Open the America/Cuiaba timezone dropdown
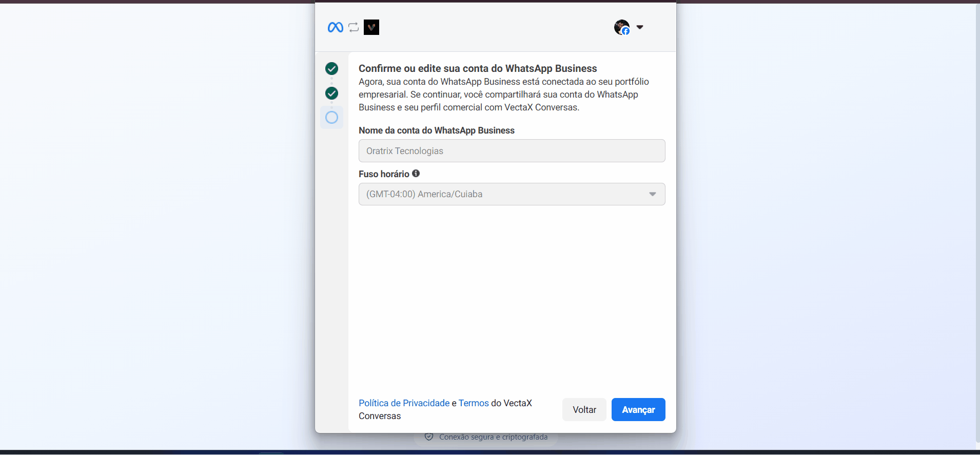980x455 pixels. (x=512, y=194)
